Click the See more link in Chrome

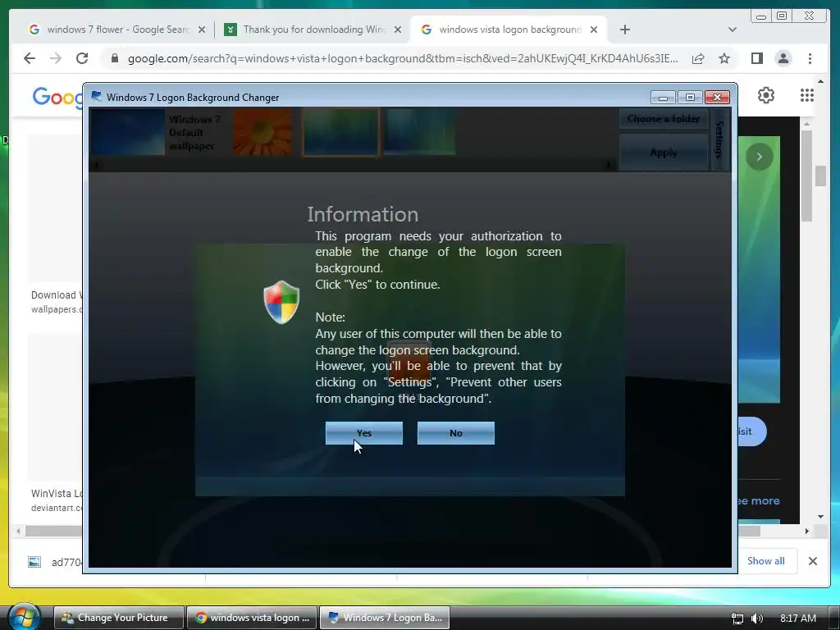[758, 501]
